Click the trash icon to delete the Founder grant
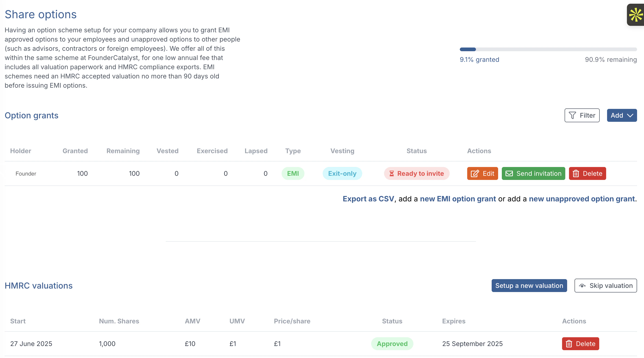The width and height of the screenshot is (644, 358). (x=576, y=173)
